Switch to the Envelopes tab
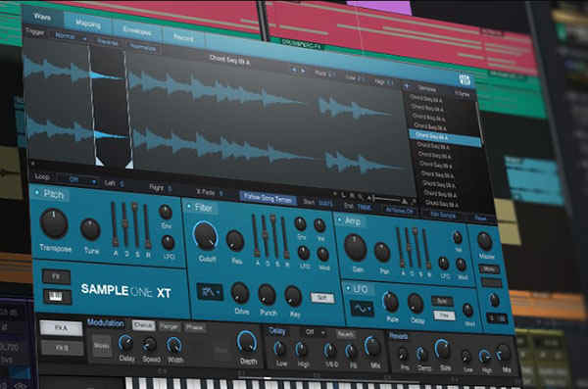The image size is (588, 389). point(137,31)
